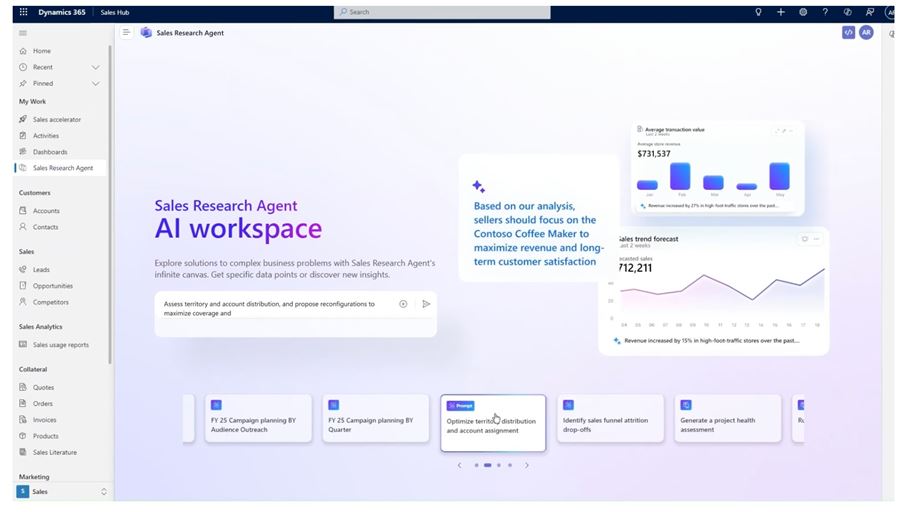Select the second active carousel page dot
Screen dimensions: 911x512
pyautogui.click(x=487, y=465)
